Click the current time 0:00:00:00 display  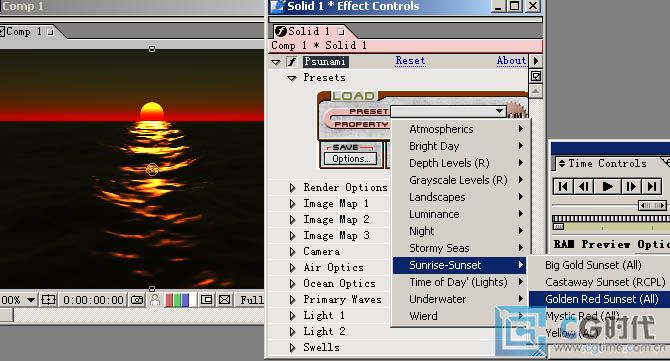(94, 300)
